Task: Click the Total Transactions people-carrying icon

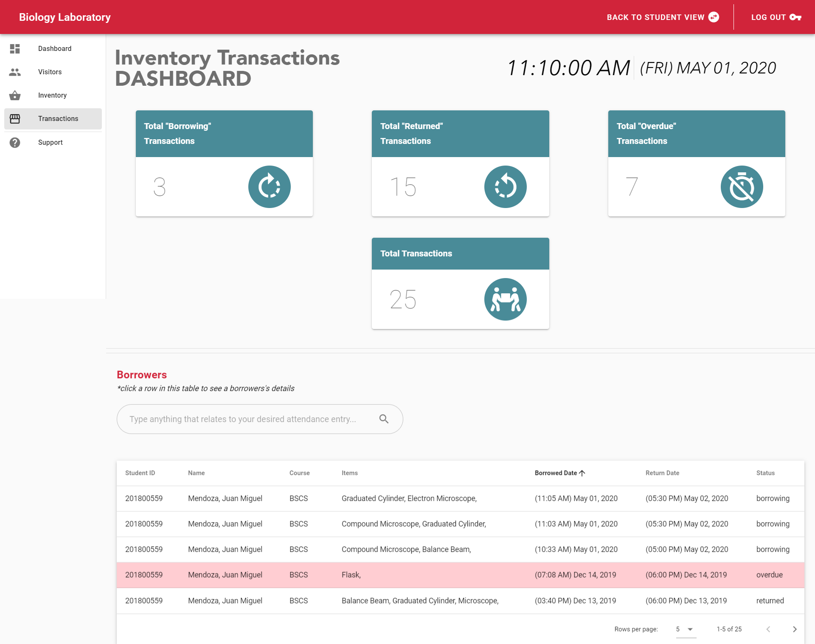Action: pyautogui.click(x=505, y=299)
